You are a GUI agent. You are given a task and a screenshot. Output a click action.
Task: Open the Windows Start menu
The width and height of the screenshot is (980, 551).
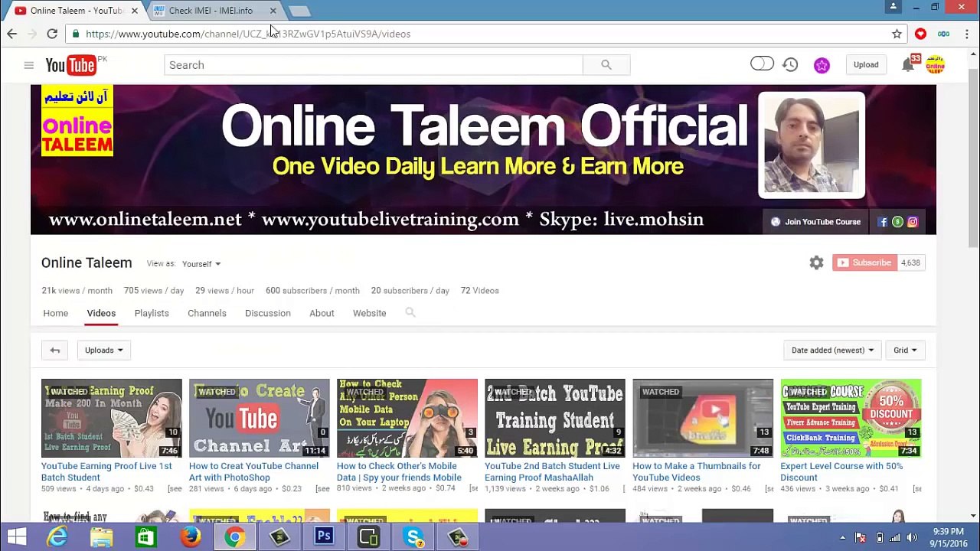click(x=17, y=536)
